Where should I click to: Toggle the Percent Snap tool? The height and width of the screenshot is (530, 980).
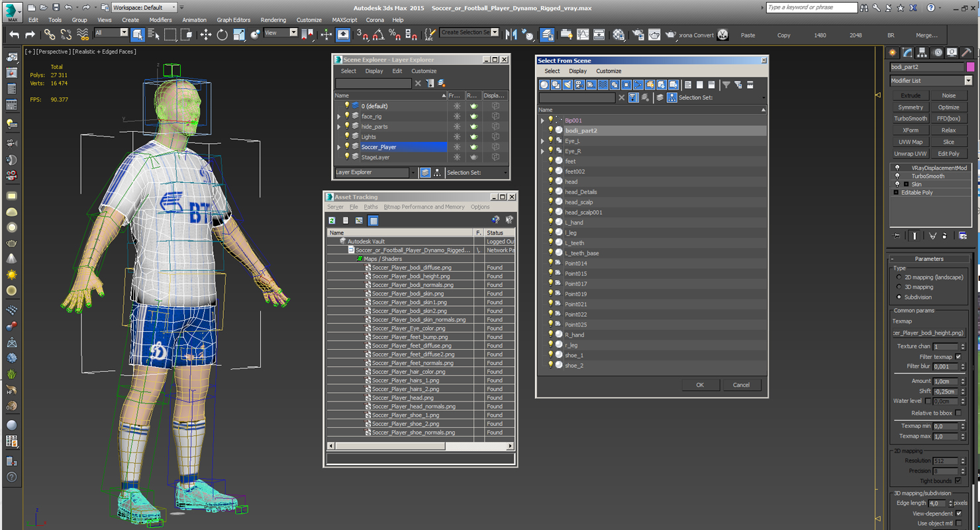click(x=395, y=34)
